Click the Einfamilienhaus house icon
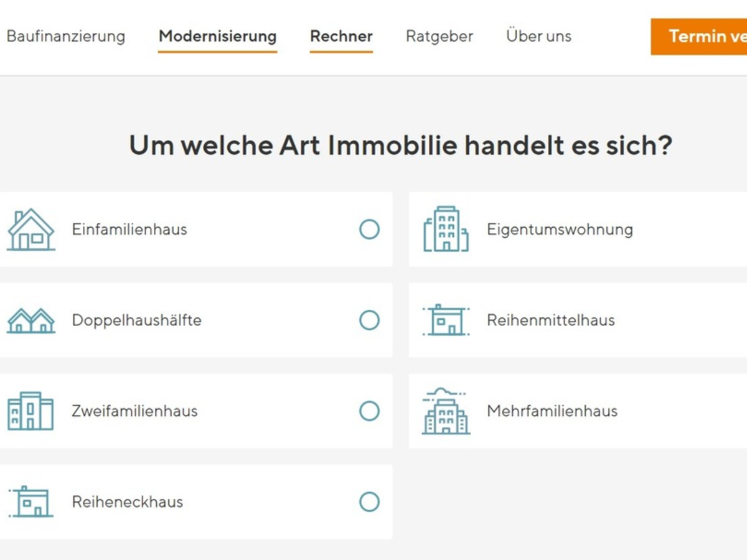This screenshot has width=747, height=560. tap(31, 230)
